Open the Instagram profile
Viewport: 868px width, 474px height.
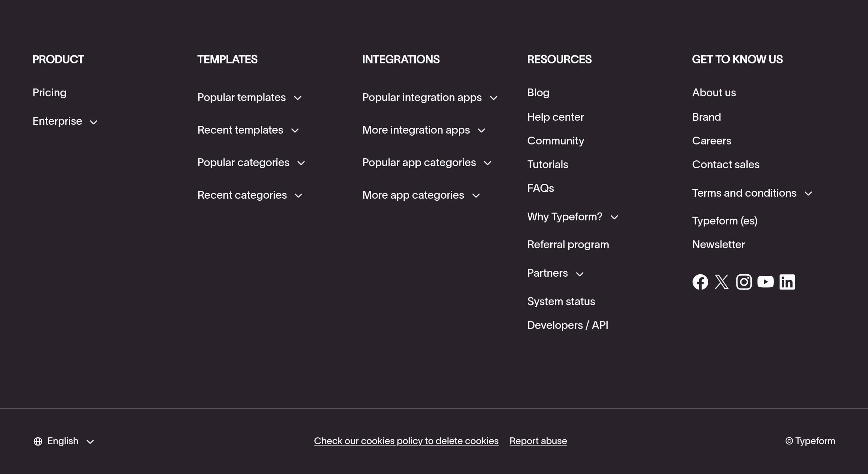click(744, 281)
